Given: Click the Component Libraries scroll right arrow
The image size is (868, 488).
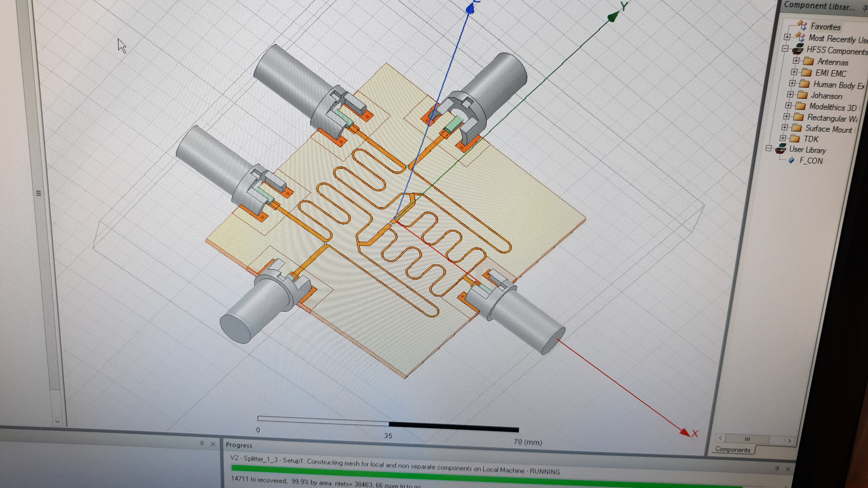Looking at the screenshot, I should pos(789,440).
